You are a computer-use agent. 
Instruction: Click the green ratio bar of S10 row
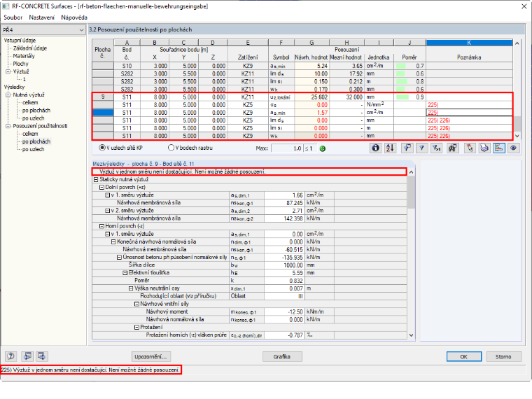point(401,66)
